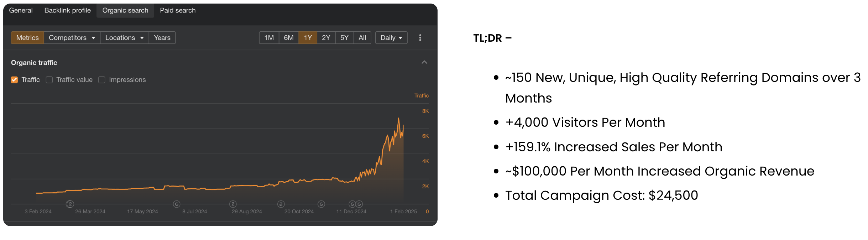This screenshot has height=240, width=868.
Task: Select the 6M time range button
Action: [x=288, y=38]
